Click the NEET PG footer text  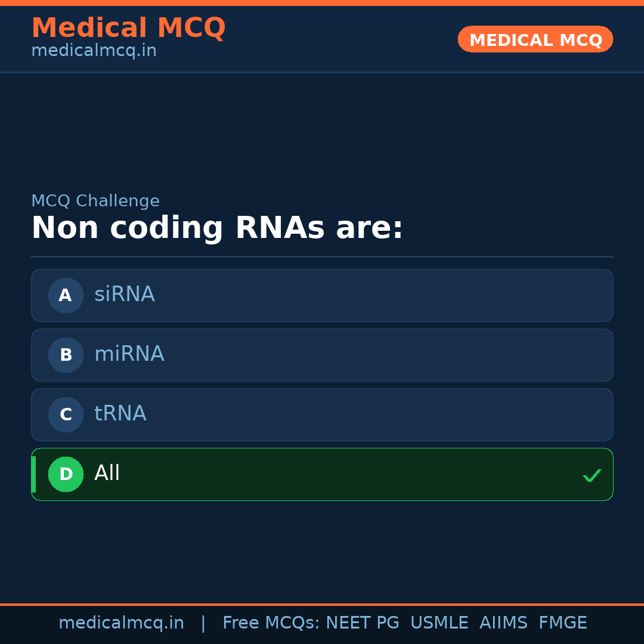(x=363, y=623)
